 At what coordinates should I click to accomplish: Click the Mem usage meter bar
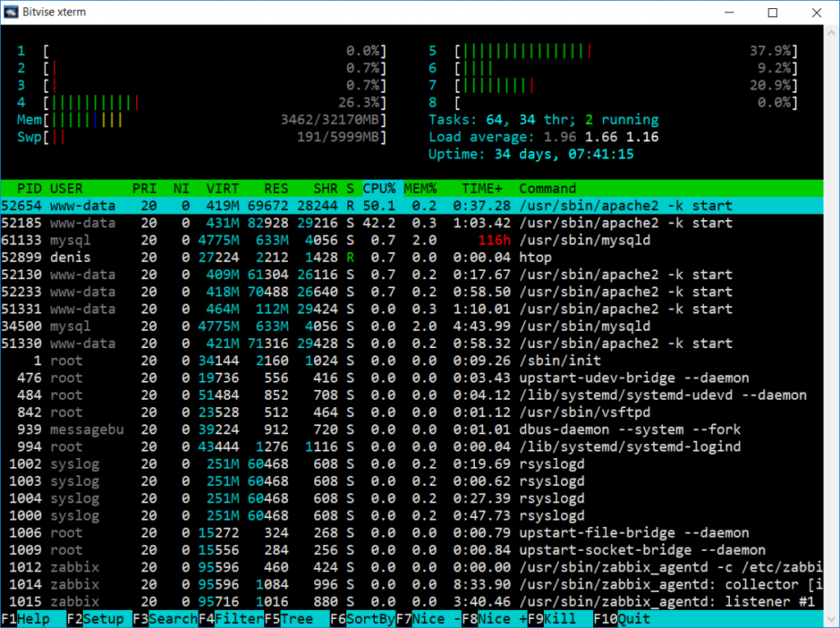click(x=215, y=120)
